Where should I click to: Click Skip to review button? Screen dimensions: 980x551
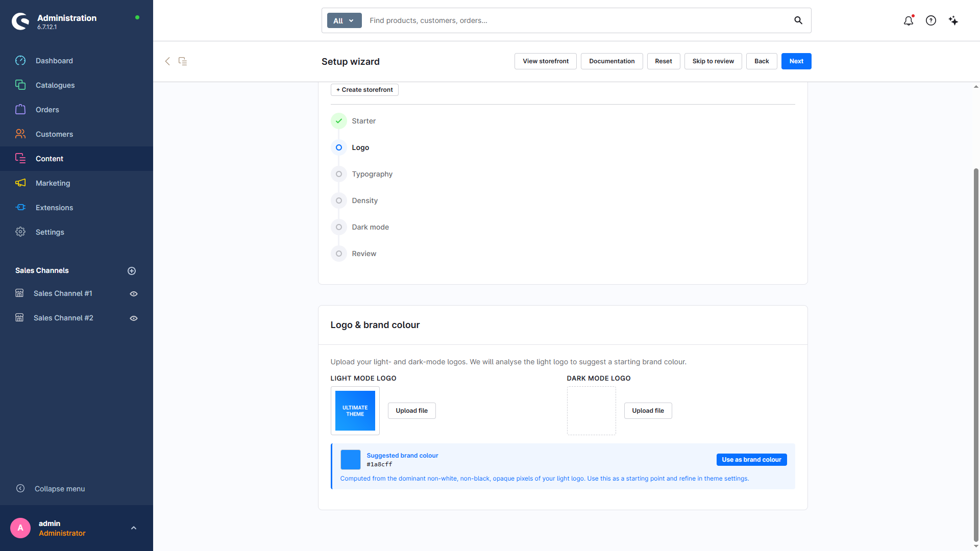[713, 61]
